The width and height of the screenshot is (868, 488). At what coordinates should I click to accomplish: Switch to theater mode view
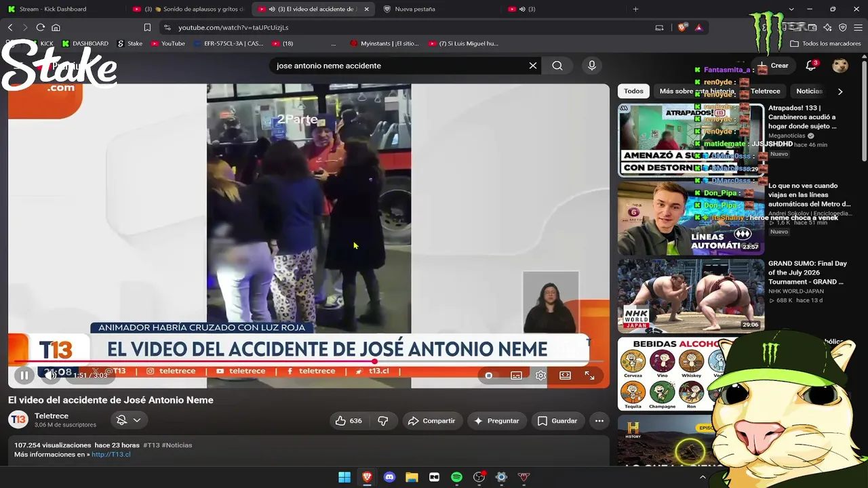[x=565, y=375]
